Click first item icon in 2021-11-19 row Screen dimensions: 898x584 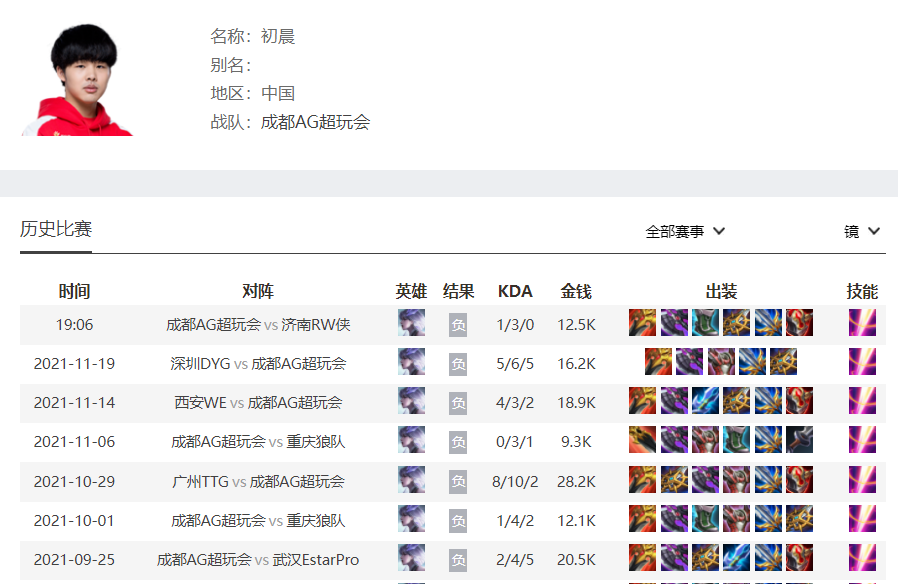coord(658,361)
